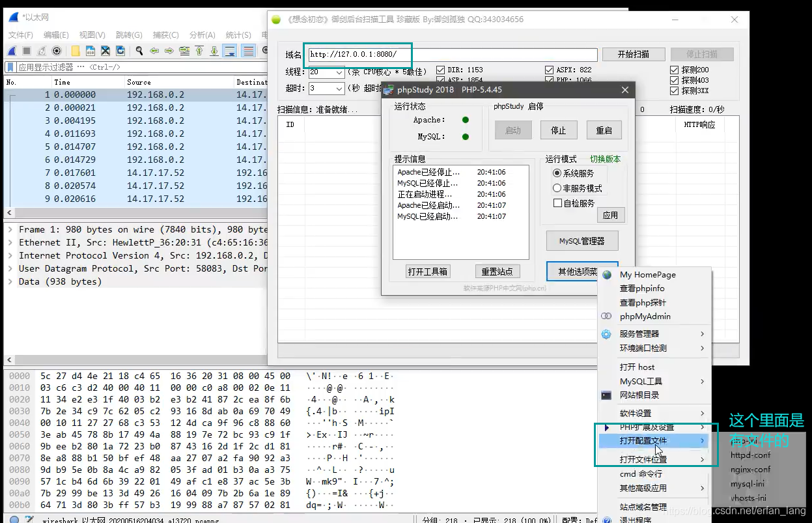Click the 域名 URL input field
This screenshot has width=812, height=523.
(453, 55)
